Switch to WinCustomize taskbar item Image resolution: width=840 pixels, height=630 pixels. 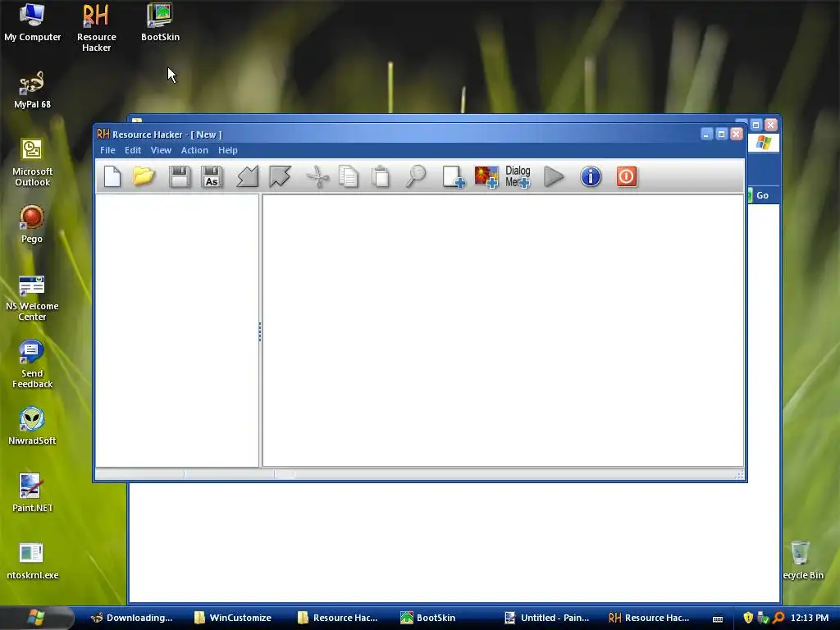coord(233,618)
